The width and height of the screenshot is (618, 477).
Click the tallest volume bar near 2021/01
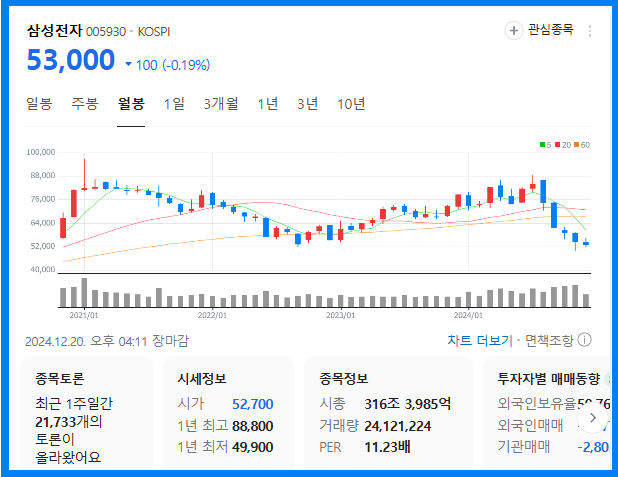click(x=84, y=293)
